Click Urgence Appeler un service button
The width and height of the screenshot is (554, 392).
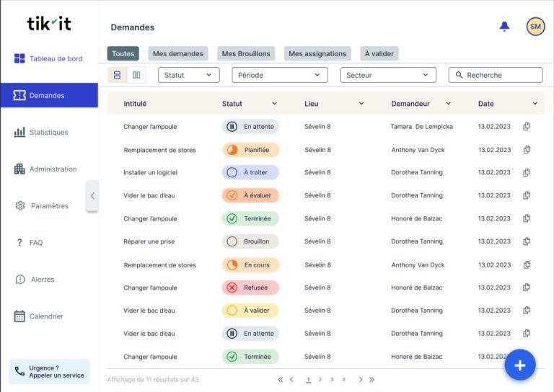pyautogui.click(x=49, y=372)
